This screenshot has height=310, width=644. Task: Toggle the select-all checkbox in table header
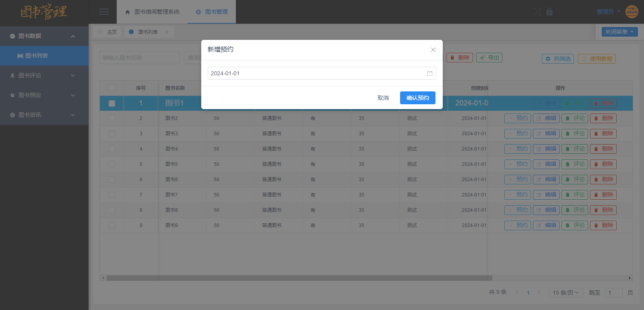(x=112, y=88)
